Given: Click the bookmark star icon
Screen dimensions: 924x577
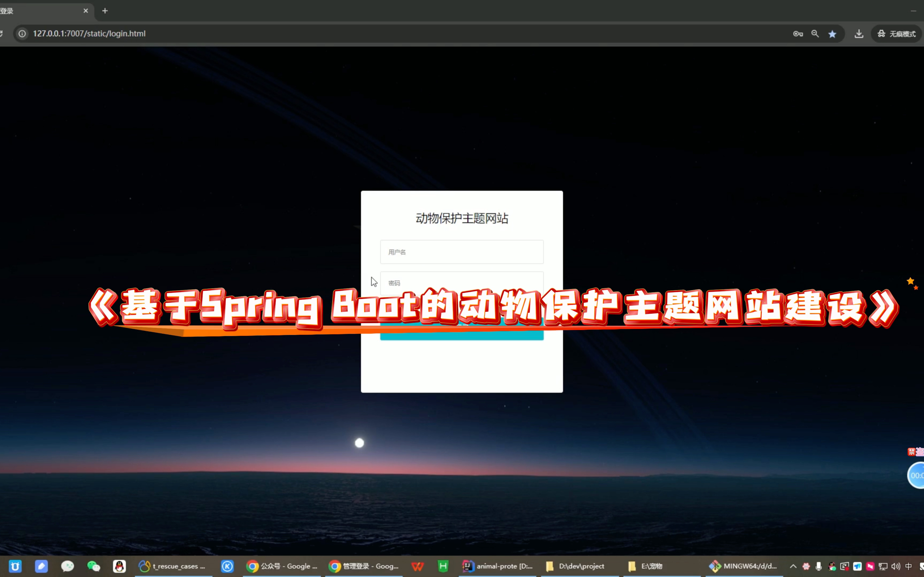Looking at the screenshot, I should (x=832, y=34).
